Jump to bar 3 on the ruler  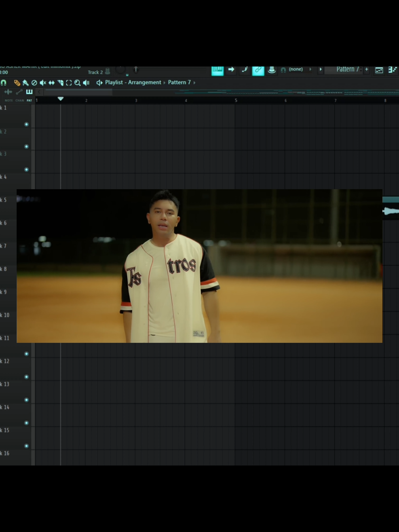(136, 101)
